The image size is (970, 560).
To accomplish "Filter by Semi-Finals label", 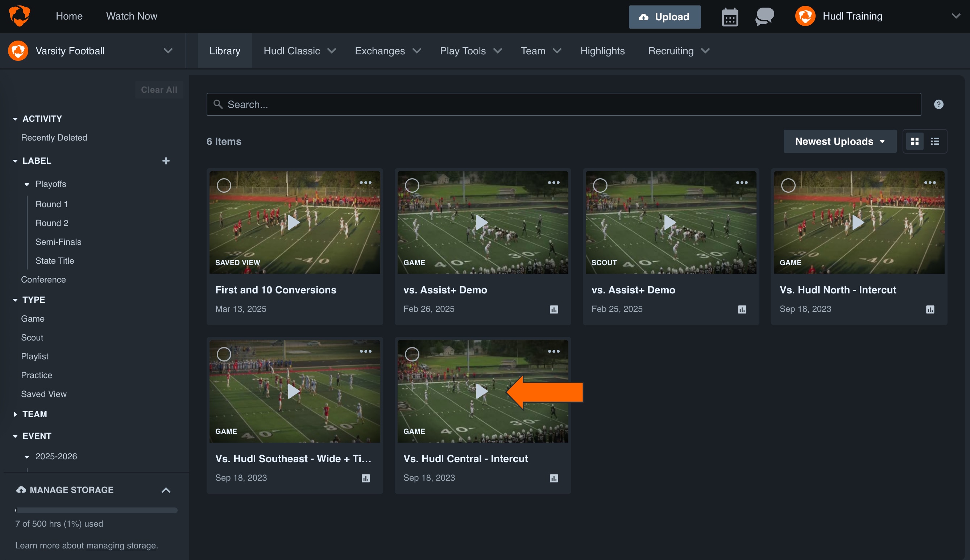I will (x=58, y=242).
